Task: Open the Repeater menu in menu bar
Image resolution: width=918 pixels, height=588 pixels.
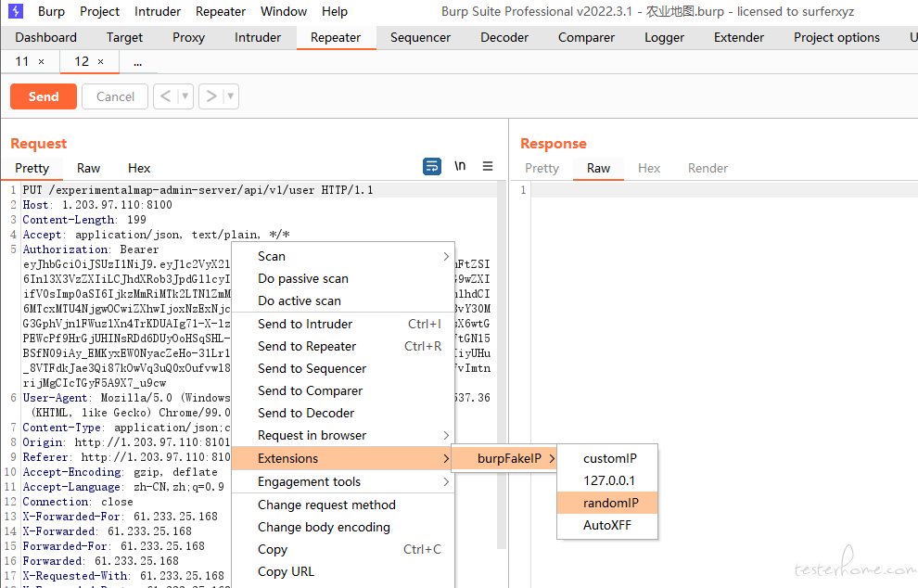Action: pyautogui.click(x=221, y=11)
